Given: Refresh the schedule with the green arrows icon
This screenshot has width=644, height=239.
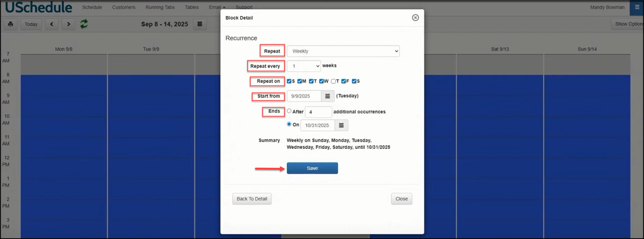Looking at the screenshot, I should click(x=84, y=24).
